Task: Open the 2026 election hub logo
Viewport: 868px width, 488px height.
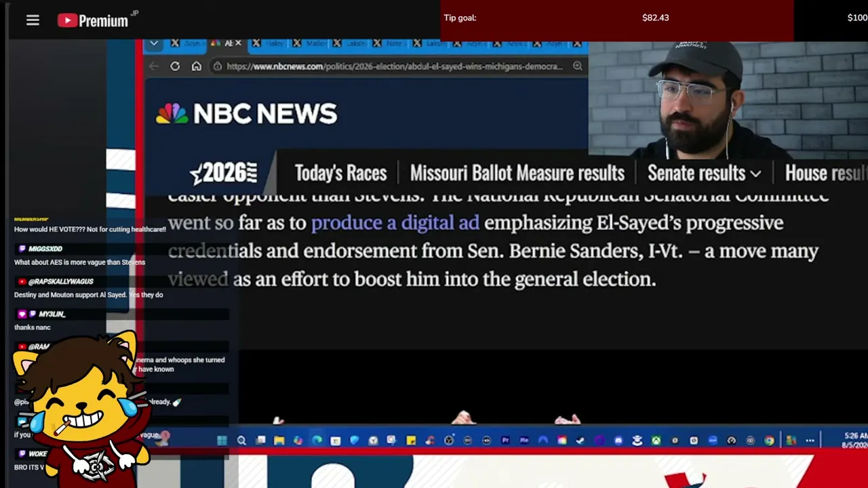Action: point(223,174)
